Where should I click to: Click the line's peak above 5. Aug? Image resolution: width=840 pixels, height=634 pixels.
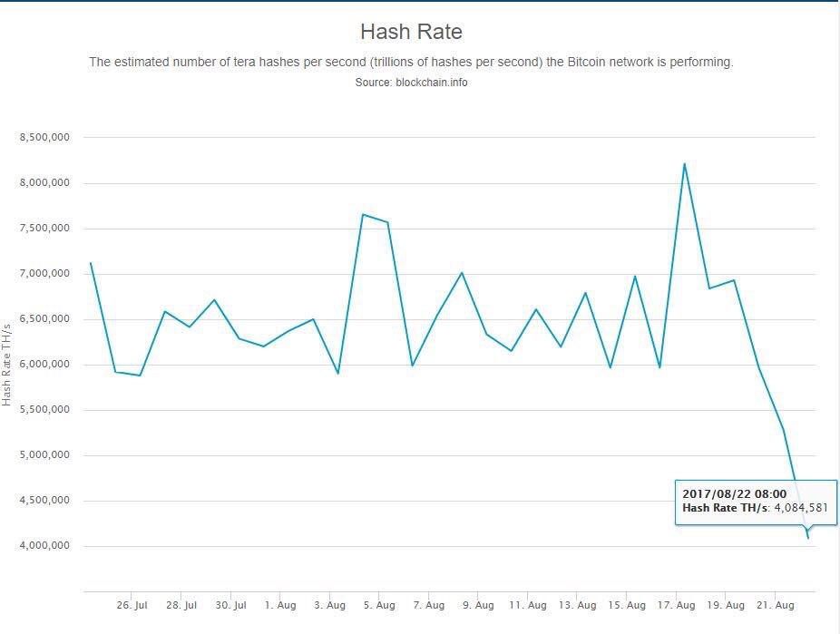click(x=363, y=215)
